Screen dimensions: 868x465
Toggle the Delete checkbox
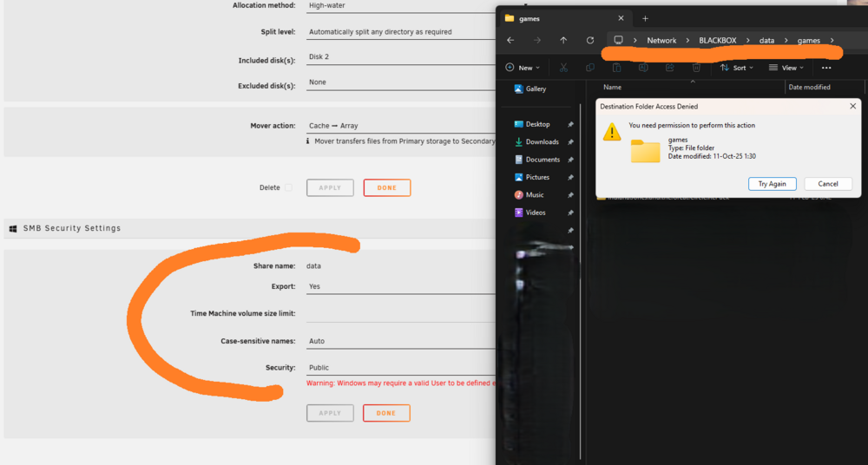[x=288, y=187]
